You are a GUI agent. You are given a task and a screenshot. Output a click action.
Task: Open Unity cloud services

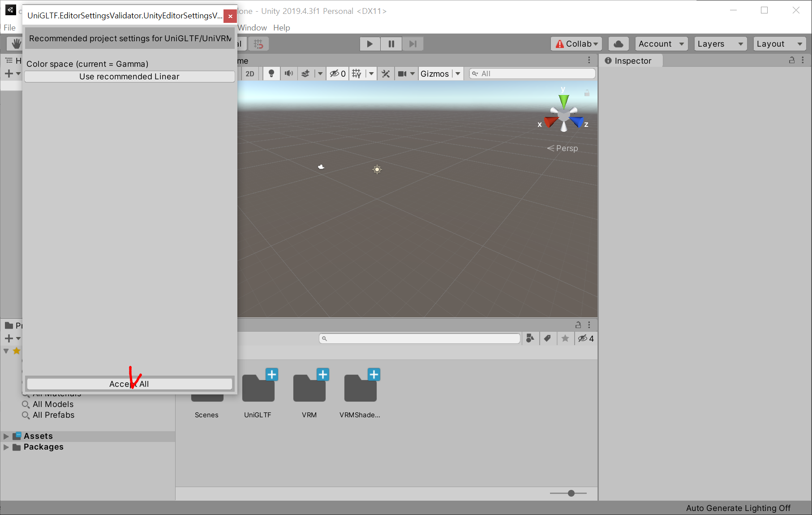[619, 44]
